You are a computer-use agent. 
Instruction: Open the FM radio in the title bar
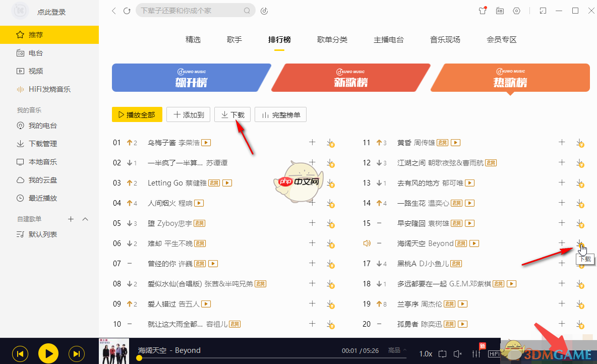point(500,10)
